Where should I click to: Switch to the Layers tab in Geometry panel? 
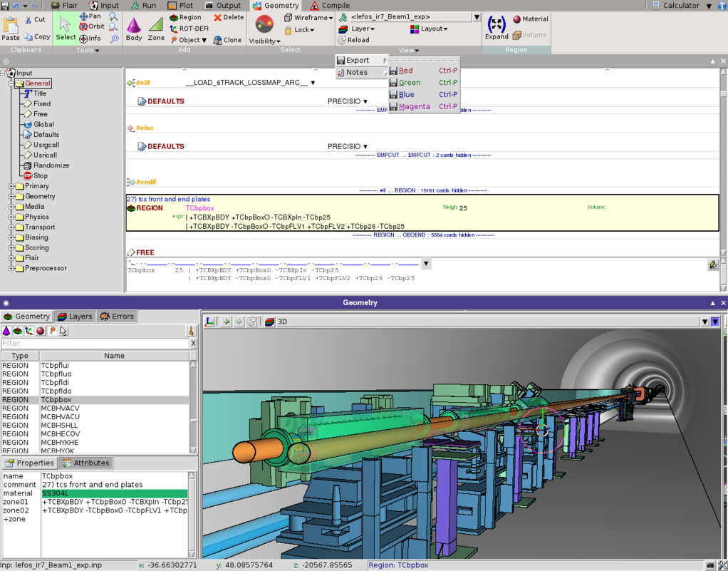pos(74,316)
